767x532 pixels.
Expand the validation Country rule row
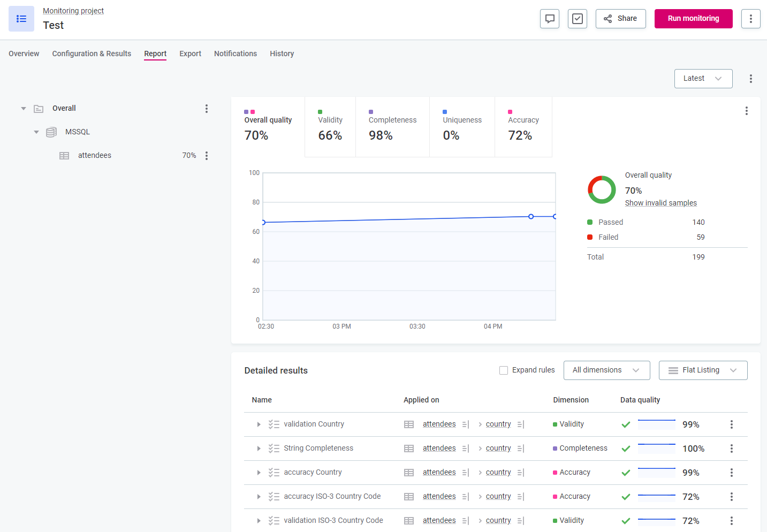pos(259,424)
